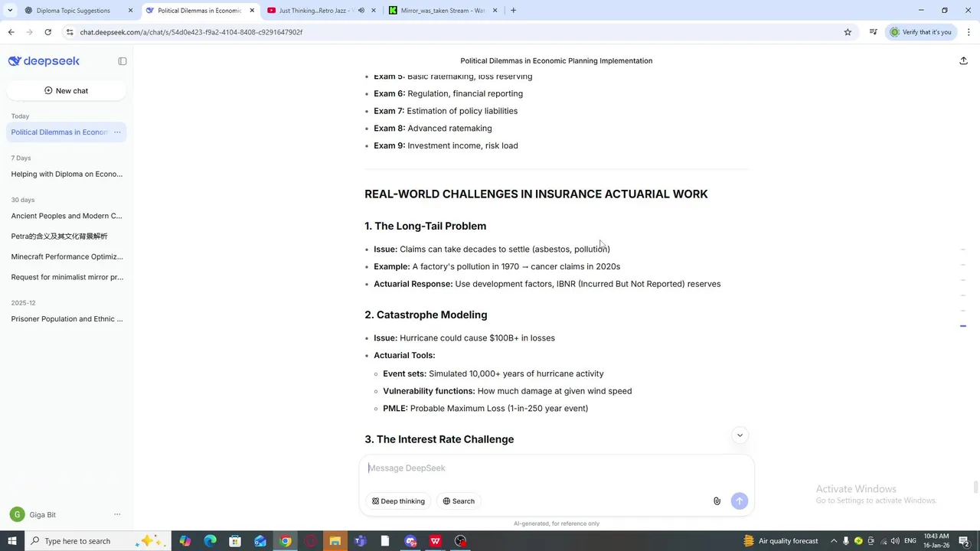The image size is (980, 551).
Task: Click the DeepSeek logo
Action: (44, 61)
